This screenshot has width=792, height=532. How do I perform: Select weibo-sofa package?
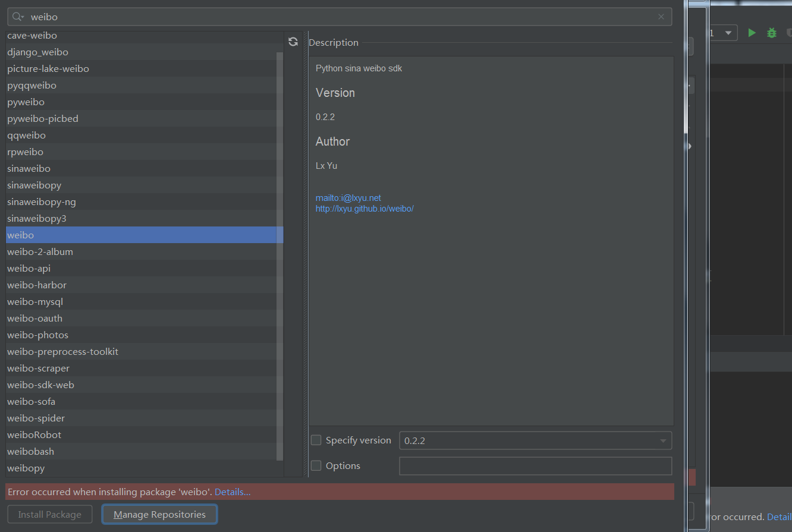point(144,401)
